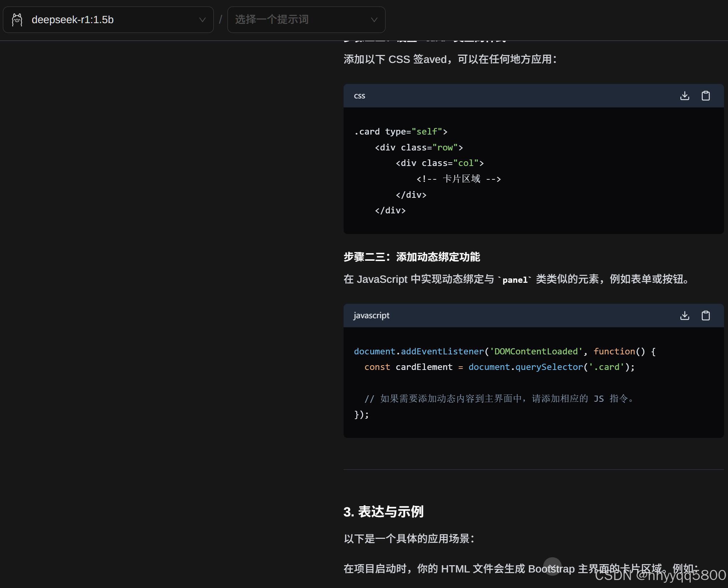Image resolution: width=728 pixels, height=588 pixels.
Task: Download the javascript code snippet
Action: (x=684, y=316)
